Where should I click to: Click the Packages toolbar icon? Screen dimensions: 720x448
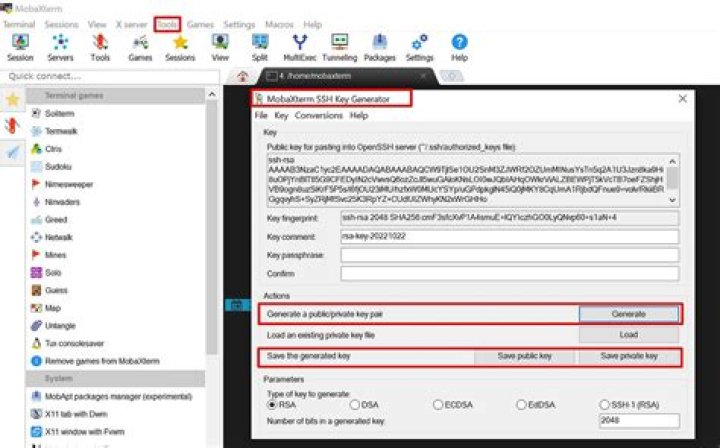tap(380, 45)
